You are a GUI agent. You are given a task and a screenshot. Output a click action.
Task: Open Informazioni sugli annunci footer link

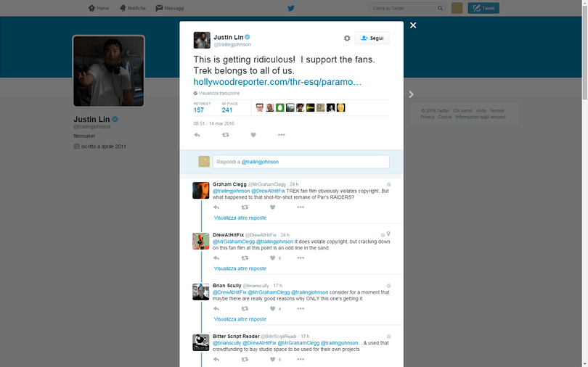[x=481, y=117]
